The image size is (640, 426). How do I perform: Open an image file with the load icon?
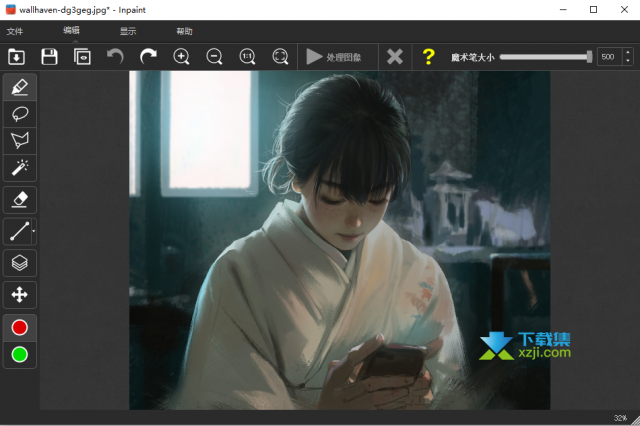coord(16,57)
